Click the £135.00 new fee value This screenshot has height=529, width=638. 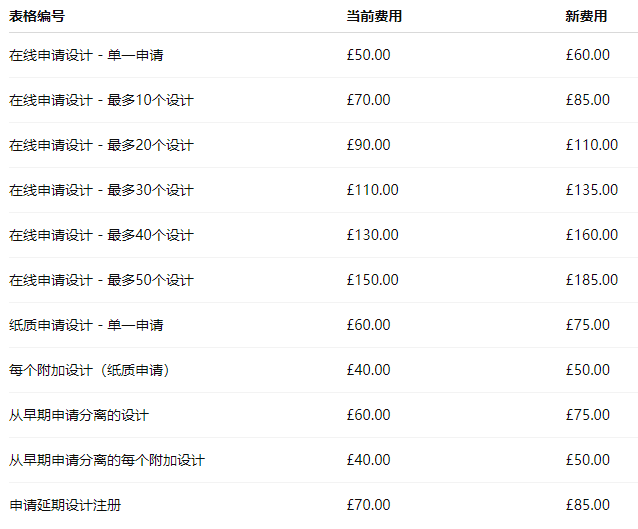591,190
